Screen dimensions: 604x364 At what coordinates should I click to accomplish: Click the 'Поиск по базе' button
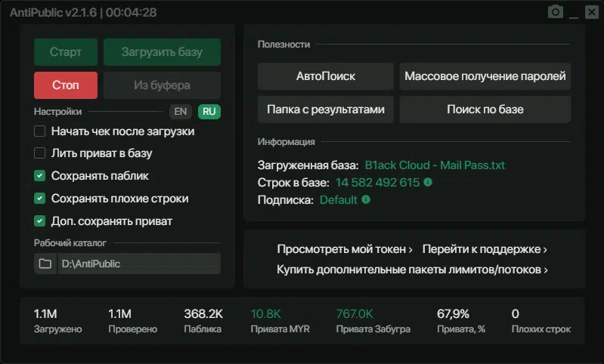pos(485,110)
